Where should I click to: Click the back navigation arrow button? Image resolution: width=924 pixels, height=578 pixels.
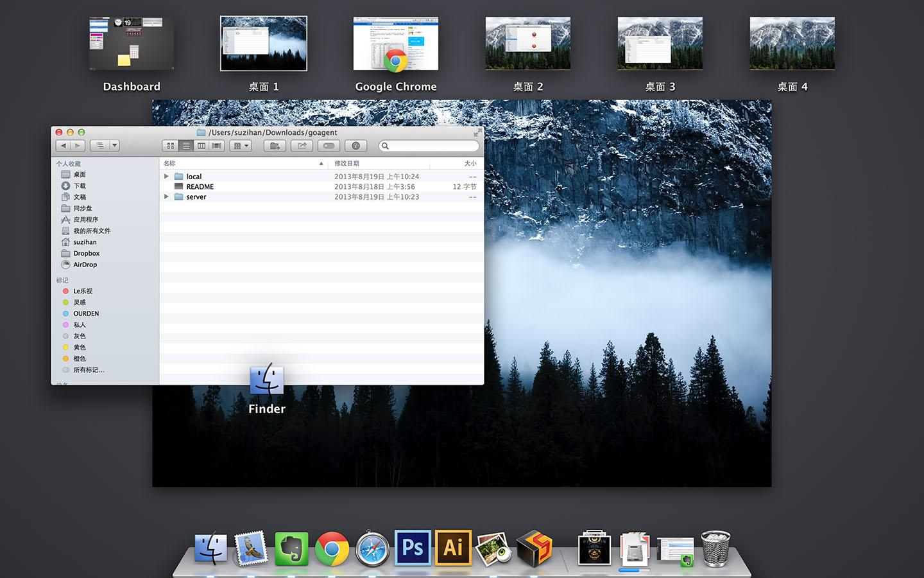coord(65,145)
